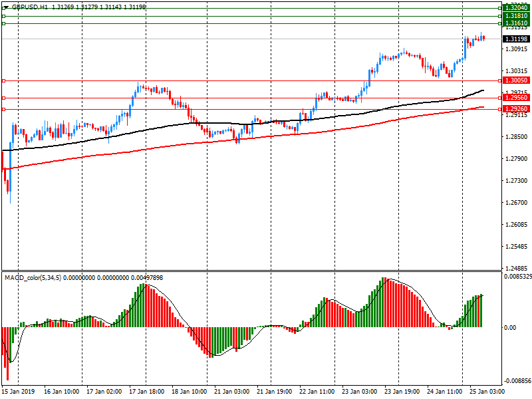Click the MACD_color(5,34,5) indicator label
532x399 pixels.
33,278
